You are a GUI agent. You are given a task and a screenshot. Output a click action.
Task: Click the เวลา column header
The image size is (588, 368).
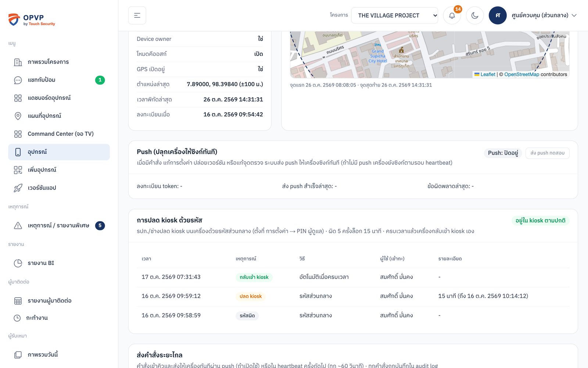(x=146, y=259)
